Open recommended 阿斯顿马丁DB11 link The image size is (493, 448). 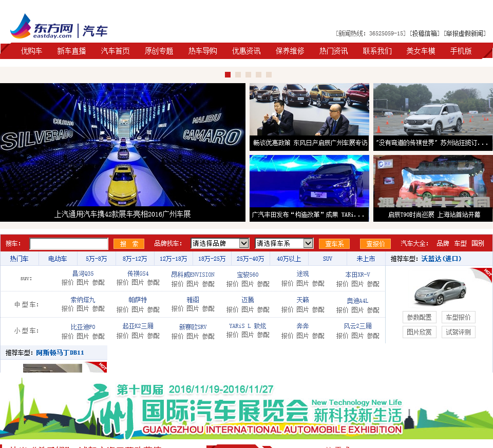click(x=60, y=353)
